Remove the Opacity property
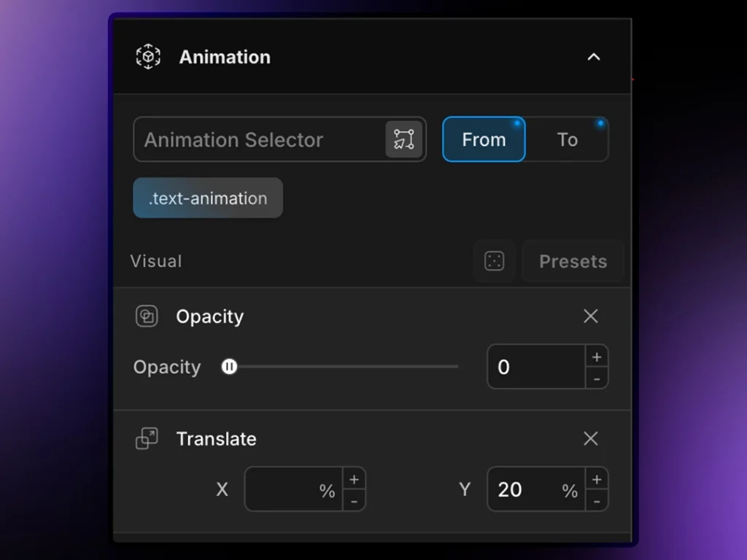Image resolution: width=747 pixels, height=560 pixels. pyautogui.click(x=591, y=316)
